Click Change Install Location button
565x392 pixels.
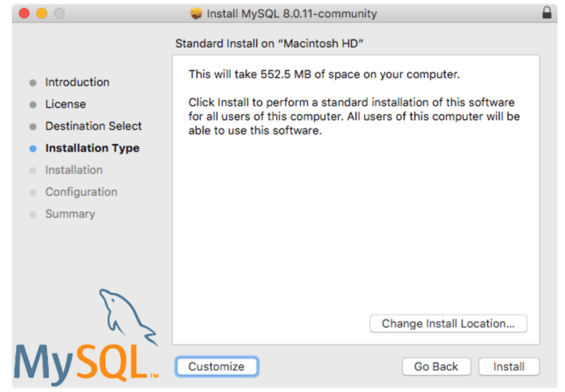tap(448, 324)
